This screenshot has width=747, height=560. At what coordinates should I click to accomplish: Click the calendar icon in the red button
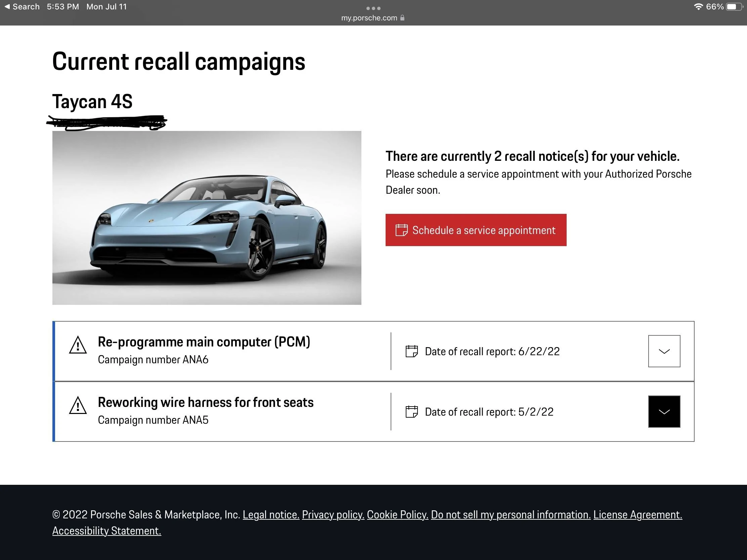(401, 230)
